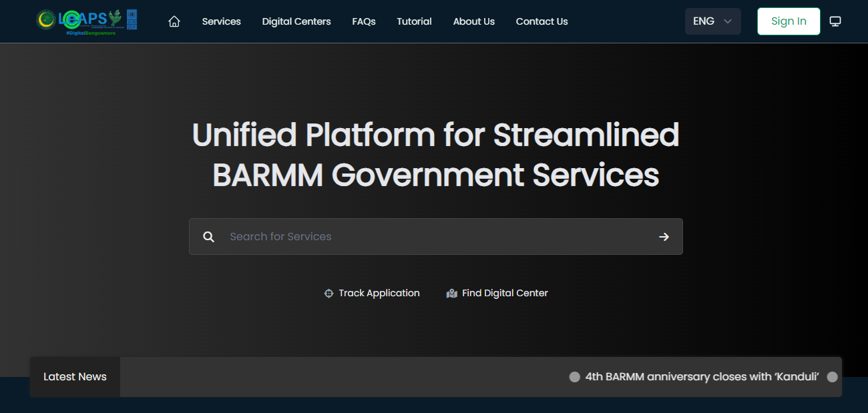Click the arrow icon to submit search
This screenshot has height=413, width=868.
(x=664, y=236)
